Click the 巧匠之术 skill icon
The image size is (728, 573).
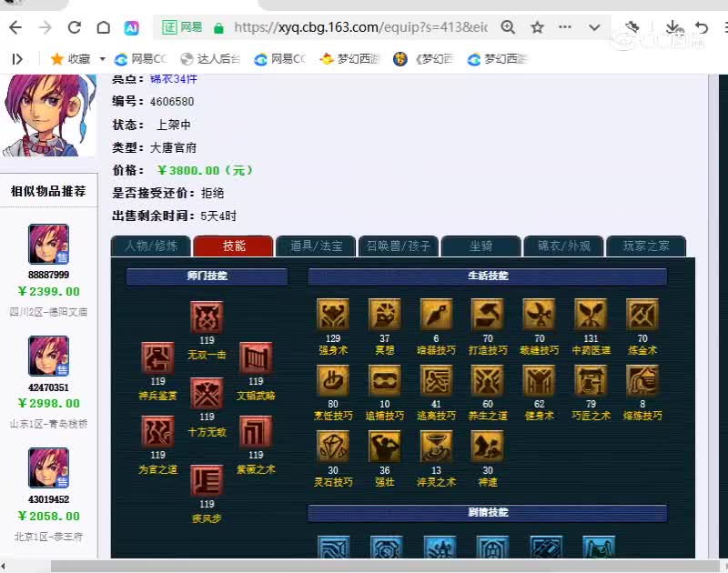click(x=591, y=380)
